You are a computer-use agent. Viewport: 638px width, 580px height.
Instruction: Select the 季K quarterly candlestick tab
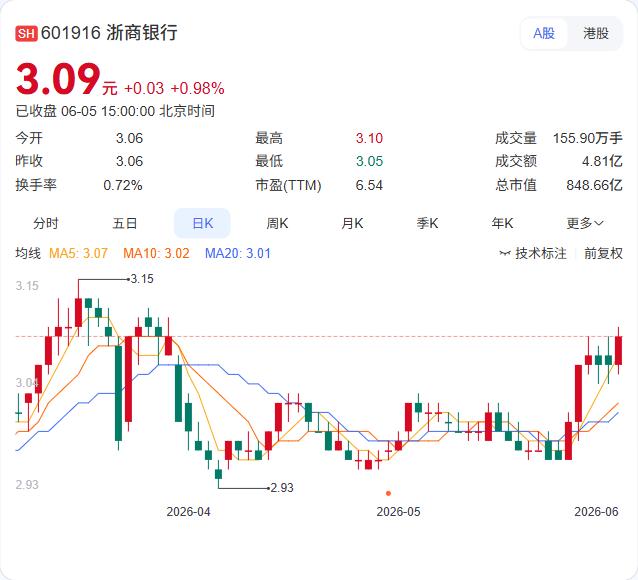(427, 223)
